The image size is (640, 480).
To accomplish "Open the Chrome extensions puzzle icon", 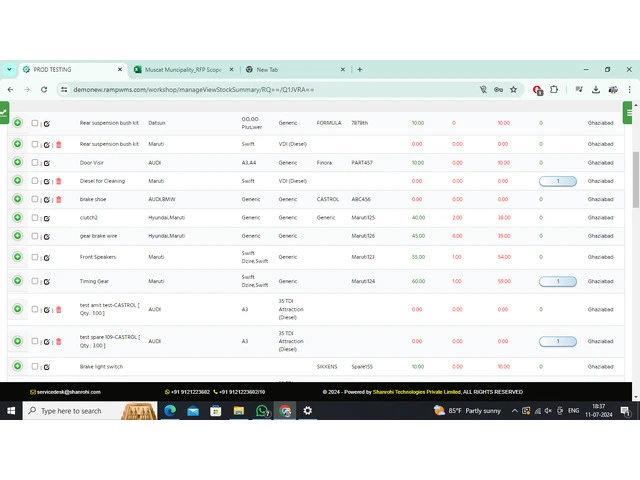I will pos(554,89).
